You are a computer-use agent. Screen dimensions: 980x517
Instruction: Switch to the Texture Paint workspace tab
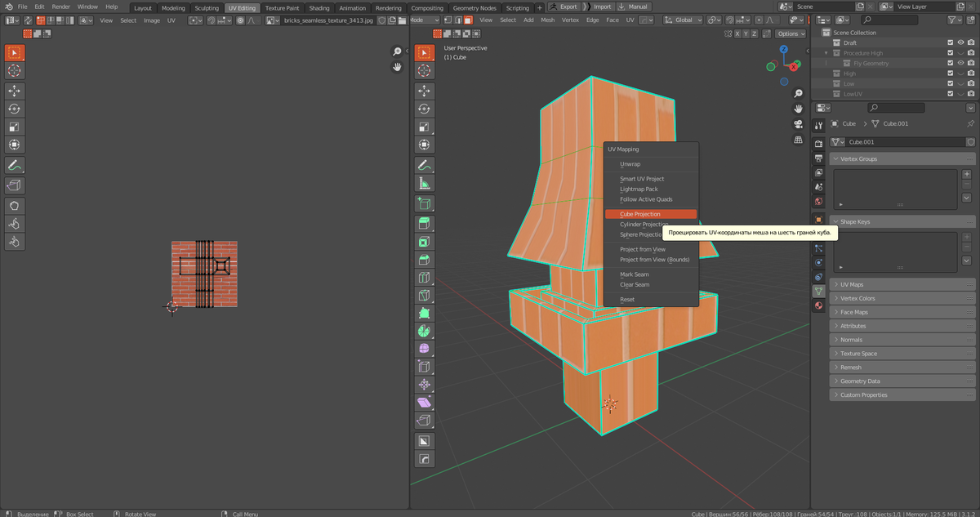[282, 8]
